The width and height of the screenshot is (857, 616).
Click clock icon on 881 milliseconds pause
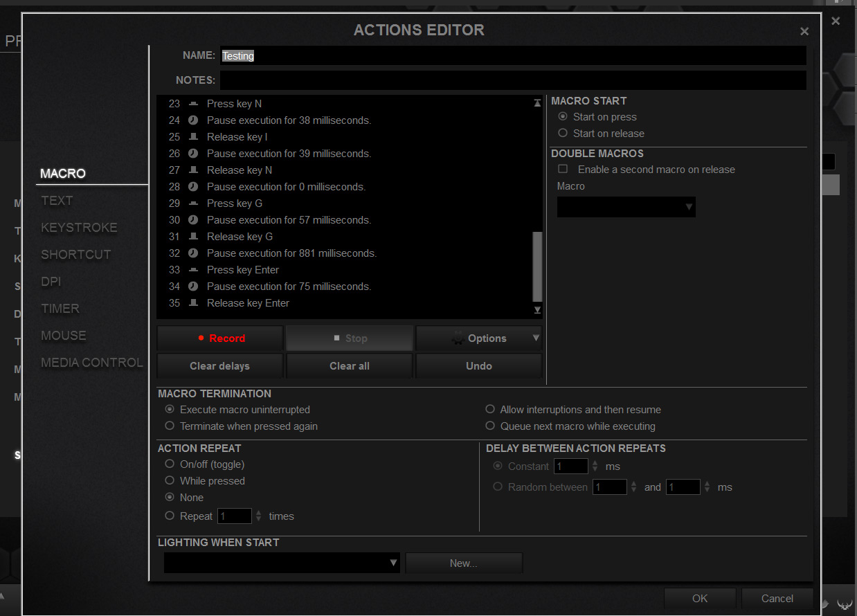(193, 253)
